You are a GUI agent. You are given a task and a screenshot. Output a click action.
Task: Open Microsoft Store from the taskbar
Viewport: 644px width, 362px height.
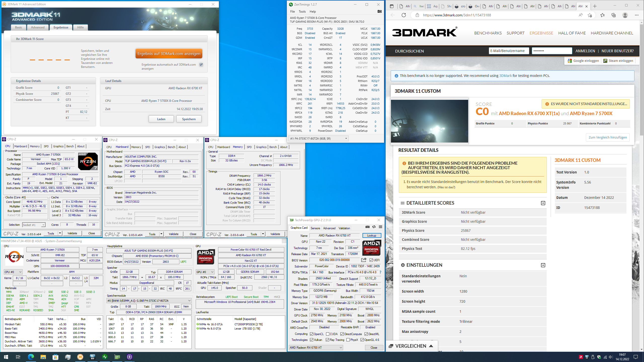pos(55,357)
